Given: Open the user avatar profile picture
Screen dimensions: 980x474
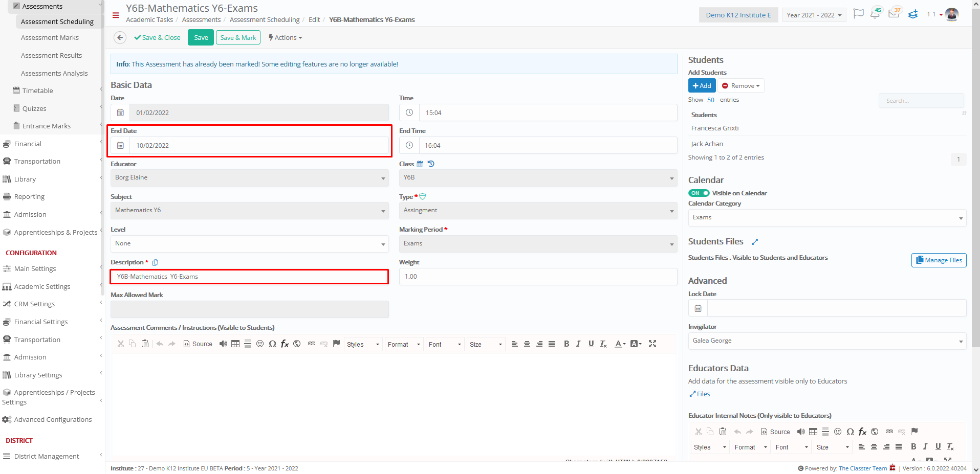Looking at the screenshot, I should click(x=952, y=14).
